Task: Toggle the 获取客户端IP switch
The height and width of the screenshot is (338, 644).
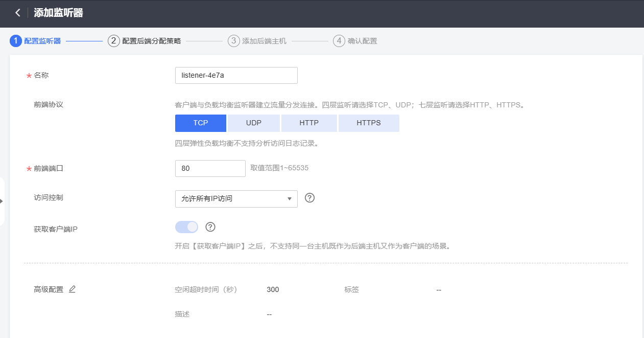Action: pyautogui.click(x=186, y=227)
